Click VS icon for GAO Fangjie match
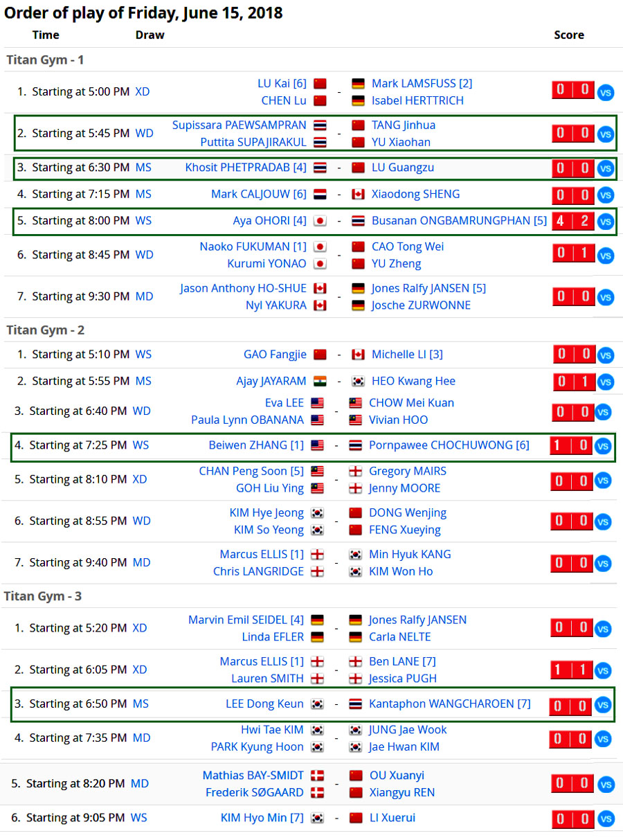Viewport: 623px width, 840px height. [x=605, y=355]
